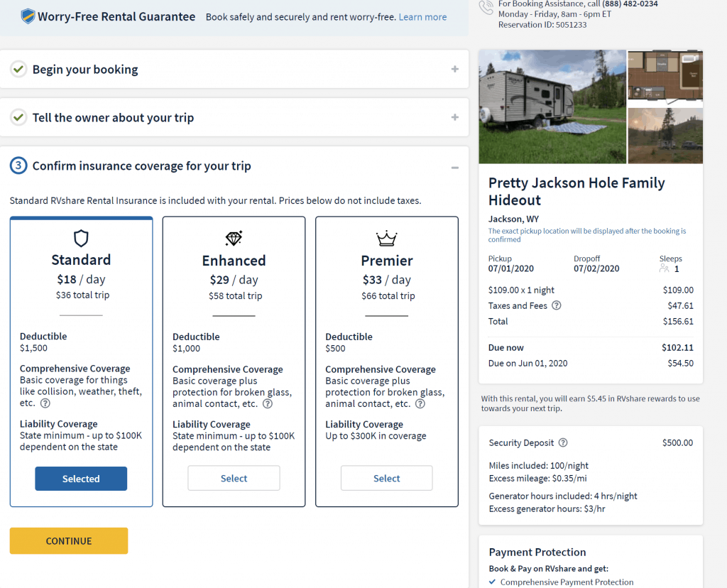The width and height of the screenshot is (727, 588).
Task: Click the green checkmark beside Begin your booking
Action: tap(18, 69)
